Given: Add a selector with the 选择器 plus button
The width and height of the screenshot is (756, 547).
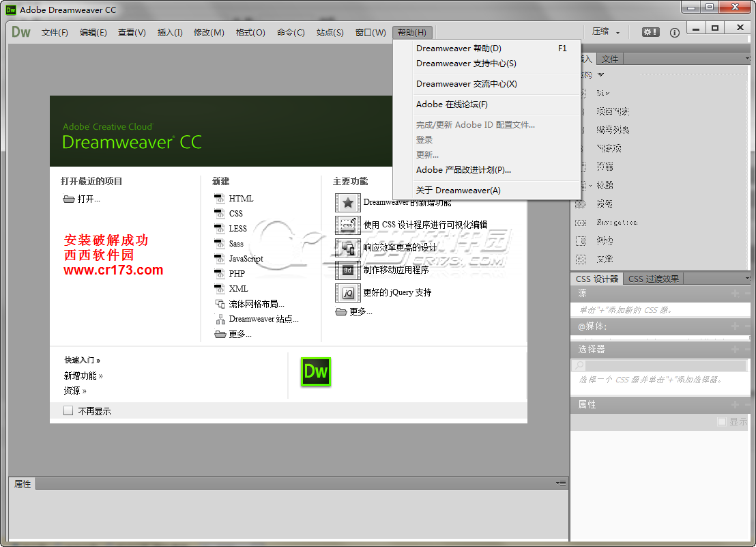Looking at the screenshot, I should coord(736,349).
